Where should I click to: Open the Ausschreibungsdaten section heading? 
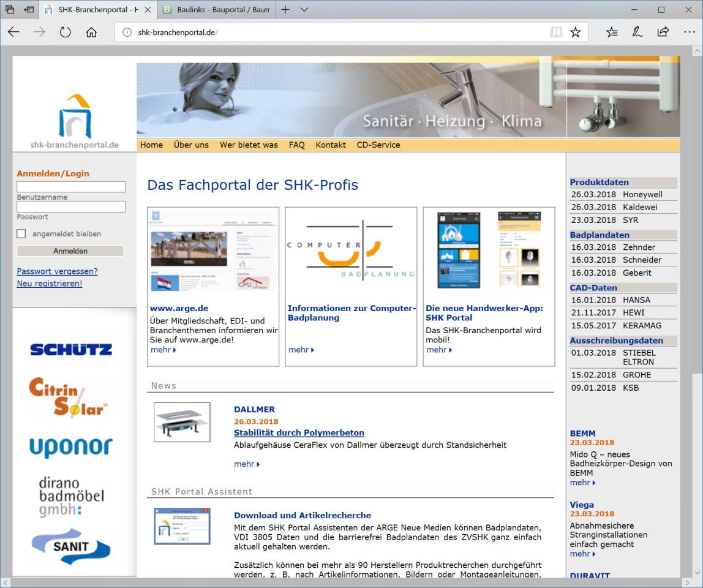(x=617, y=341)
